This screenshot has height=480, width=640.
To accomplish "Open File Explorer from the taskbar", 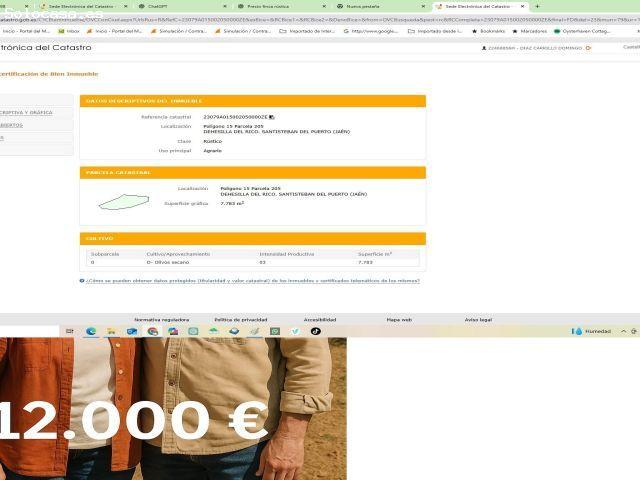I will coord(111,331).
